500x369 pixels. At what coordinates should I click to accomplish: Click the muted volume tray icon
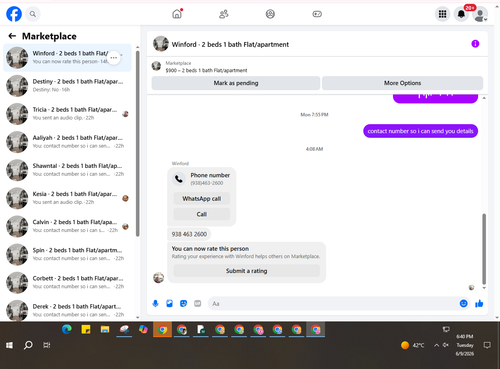coord(446,345)
